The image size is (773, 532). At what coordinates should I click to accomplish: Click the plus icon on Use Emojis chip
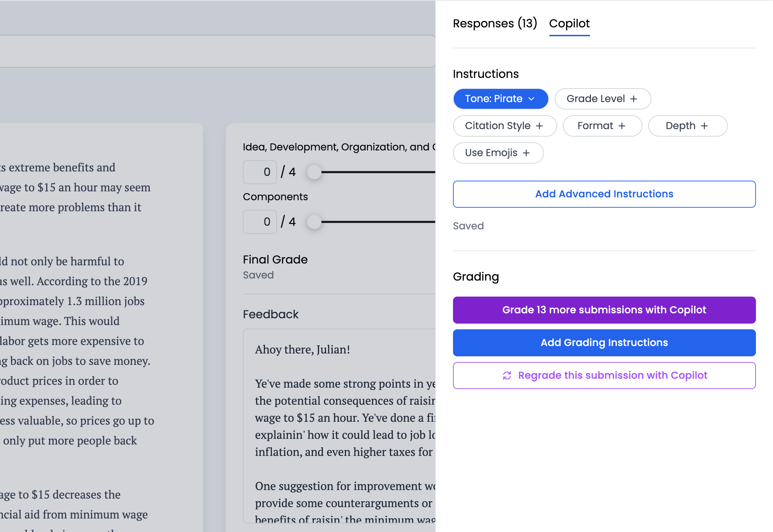click(526, 153)
